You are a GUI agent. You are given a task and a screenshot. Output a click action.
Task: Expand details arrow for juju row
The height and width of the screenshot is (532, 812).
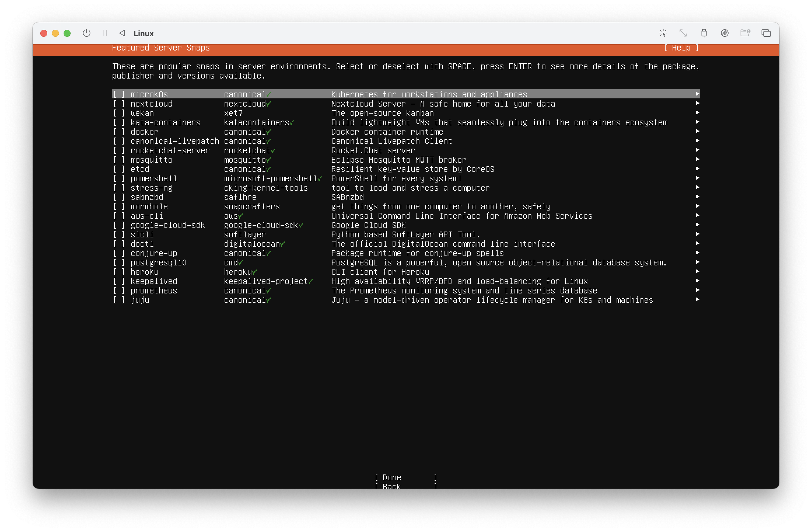[x=697, y=300]
